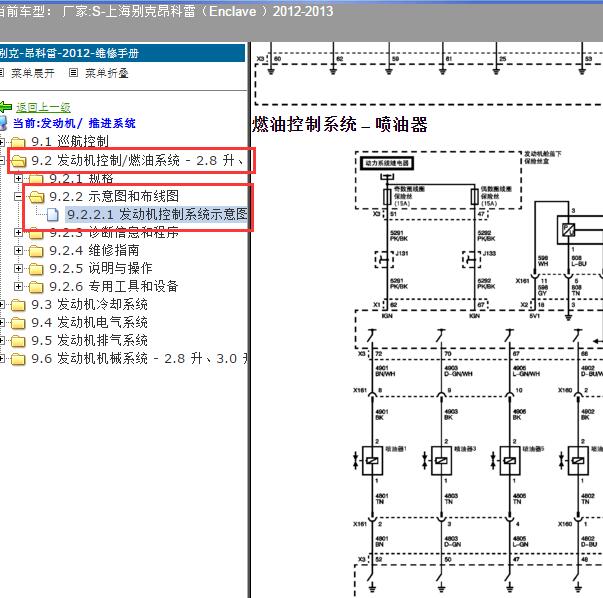Click the 当前车型 title bar text
This screenshot has height=598, width=603.
166,11
